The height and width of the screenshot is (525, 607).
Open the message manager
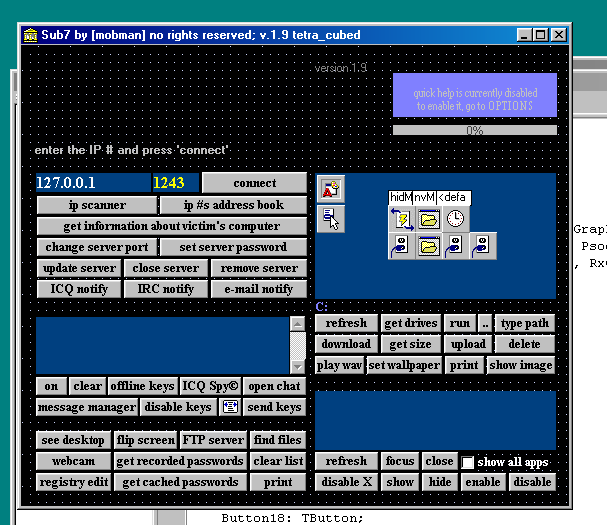pyautogui.click(x=87, y=407)
